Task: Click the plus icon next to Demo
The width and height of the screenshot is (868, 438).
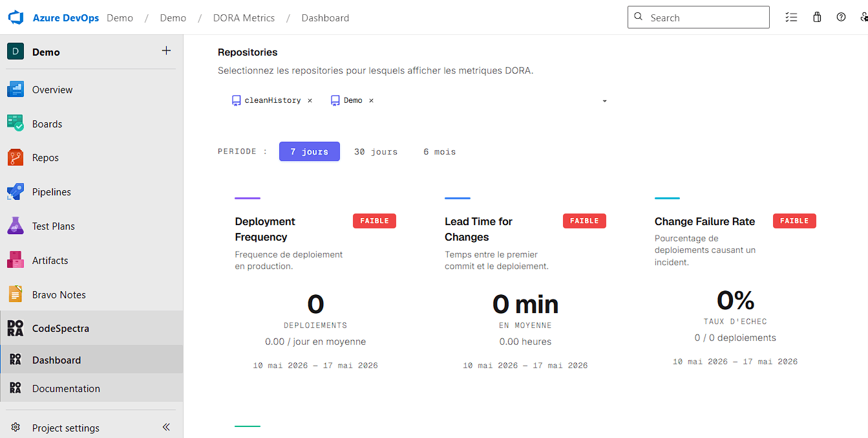Action: (166, 51)
